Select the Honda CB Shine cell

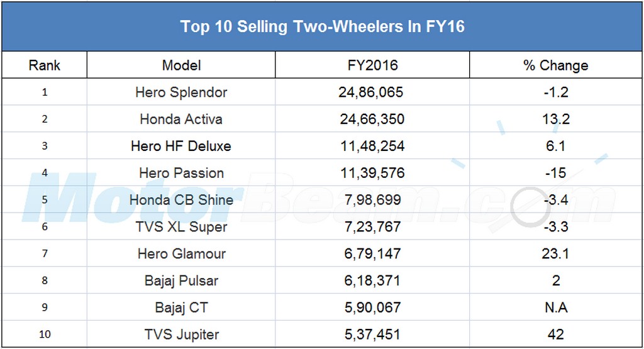coord(181,201)
